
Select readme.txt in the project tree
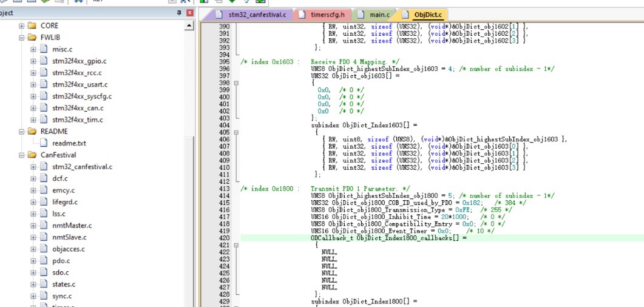point(69,143)
